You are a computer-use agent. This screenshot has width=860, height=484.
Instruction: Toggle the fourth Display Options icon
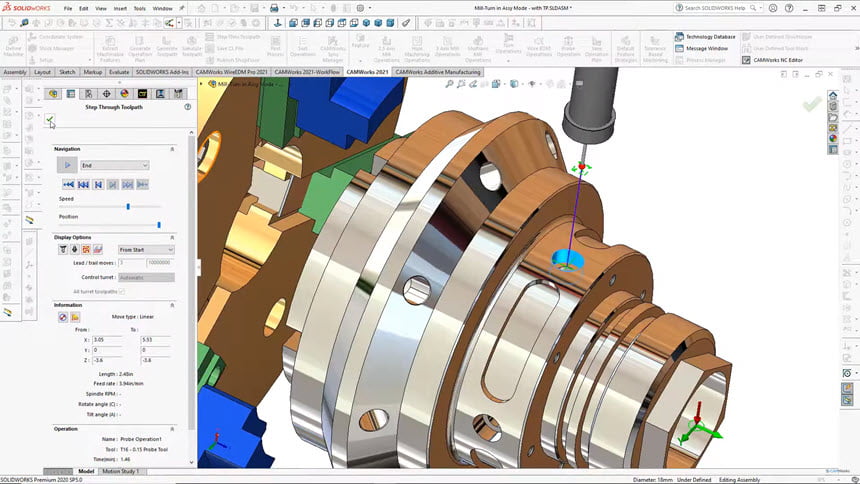coord(98,250)
